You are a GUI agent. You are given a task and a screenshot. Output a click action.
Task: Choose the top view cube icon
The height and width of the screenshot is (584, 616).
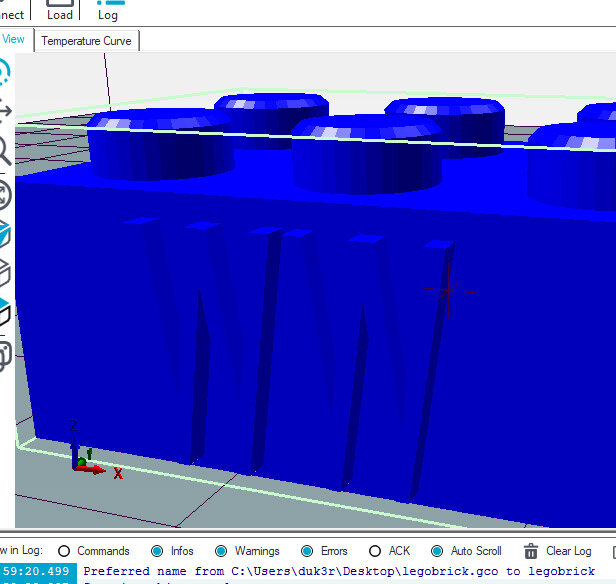pos(4,312)
